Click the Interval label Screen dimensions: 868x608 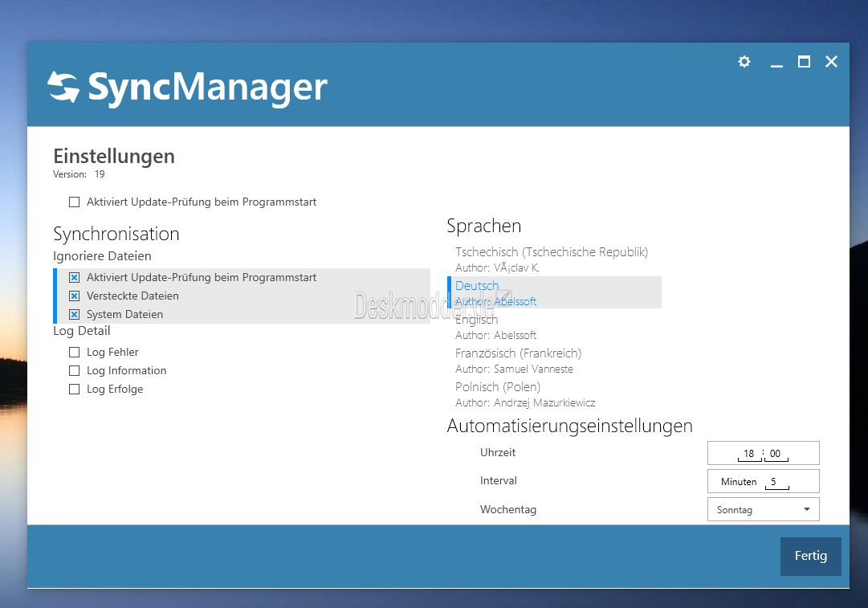(x=498, y=480)
